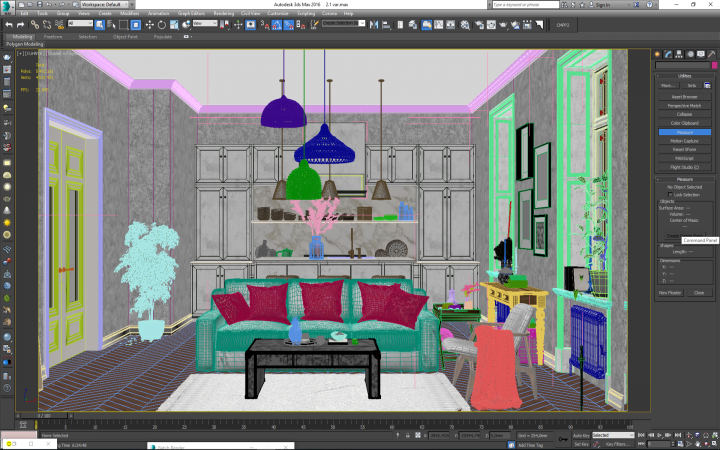Toggle Auto Key animation mode
720x450 pixels.
(x=581, y=435)
